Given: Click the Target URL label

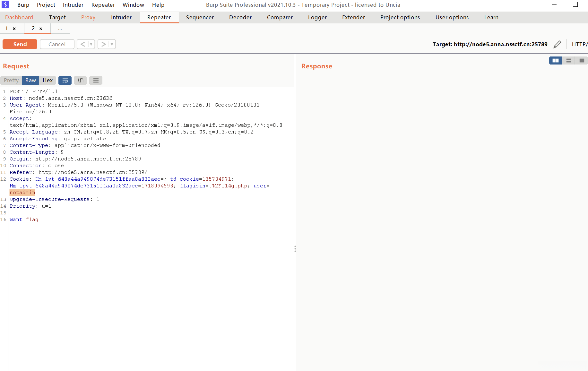Looking at the screenshot, I should (x=490, y=44).
